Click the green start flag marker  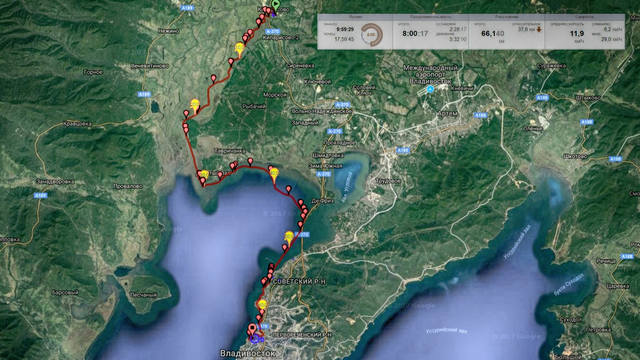point(276,5)
